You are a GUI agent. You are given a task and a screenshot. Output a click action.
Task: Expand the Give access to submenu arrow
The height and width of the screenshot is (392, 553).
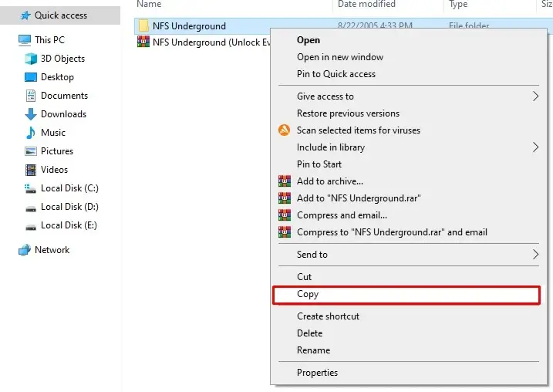pos(535,96)
